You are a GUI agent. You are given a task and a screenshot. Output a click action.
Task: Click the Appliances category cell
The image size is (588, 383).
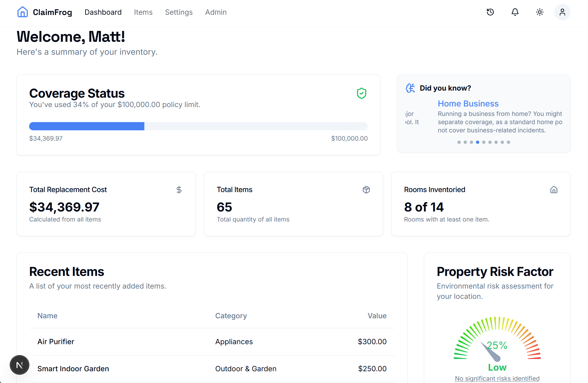(234, 342)
